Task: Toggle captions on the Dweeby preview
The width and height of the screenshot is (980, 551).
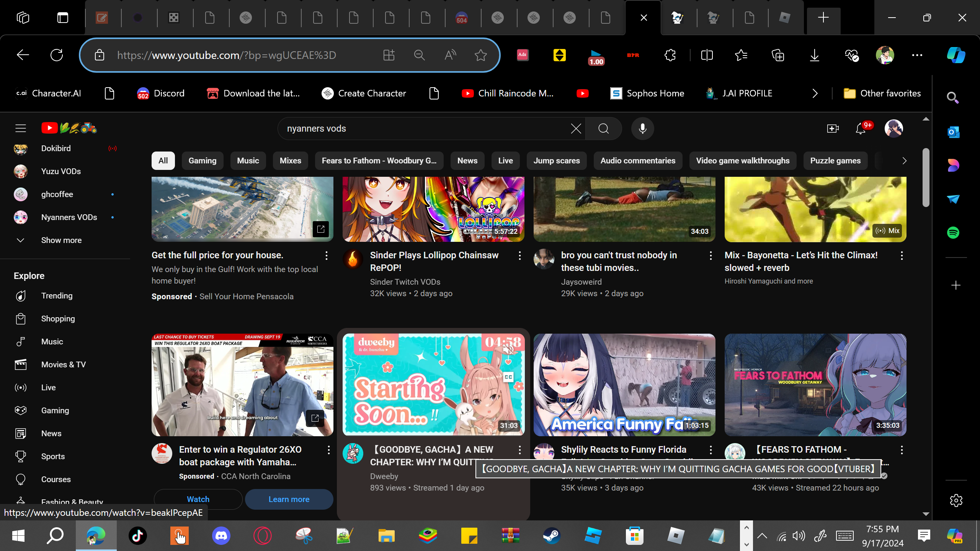Action: click(508, 377)
